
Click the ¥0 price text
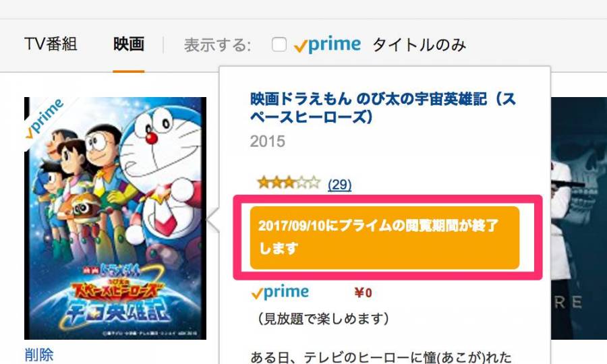point(363,293)
